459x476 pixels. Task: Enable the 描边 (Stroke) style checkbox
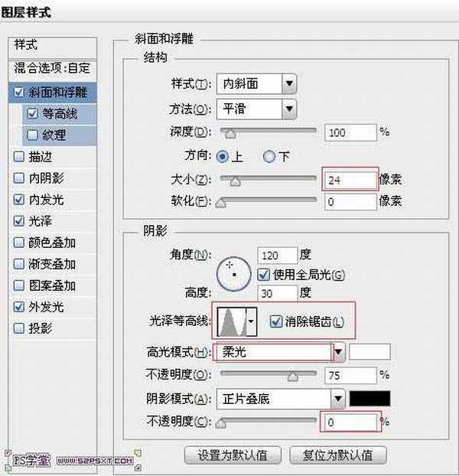[19, 157]
